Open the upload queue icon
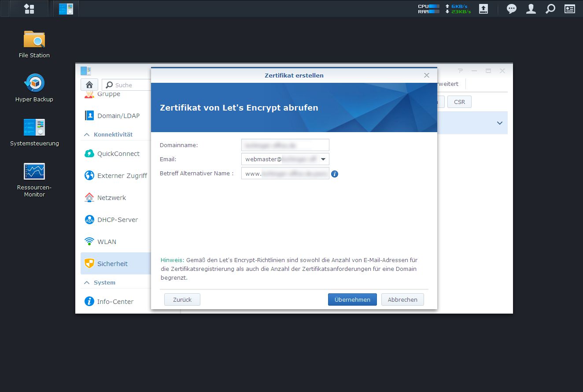Image resolution: width=583 pixels, height=392 pixels. [x=483, y=9]
